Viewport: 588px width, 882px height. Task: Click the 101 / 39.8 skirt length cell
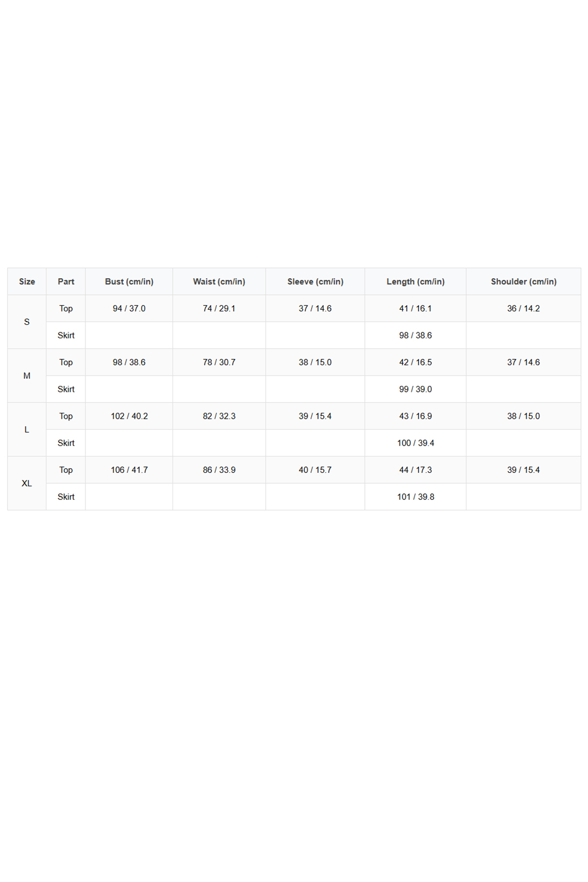tap(416, 497)
